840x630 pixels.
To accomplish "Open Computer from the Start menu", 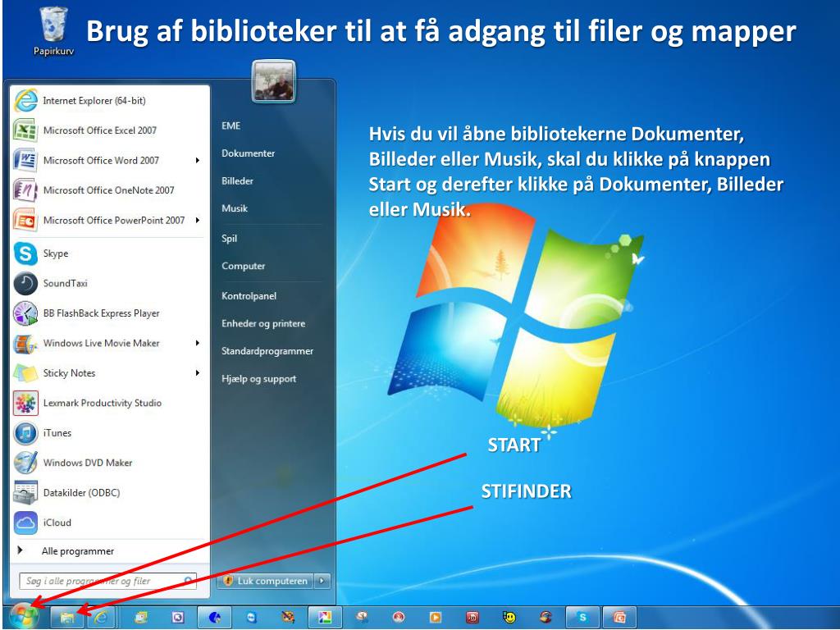I will [x=243, y=267].
